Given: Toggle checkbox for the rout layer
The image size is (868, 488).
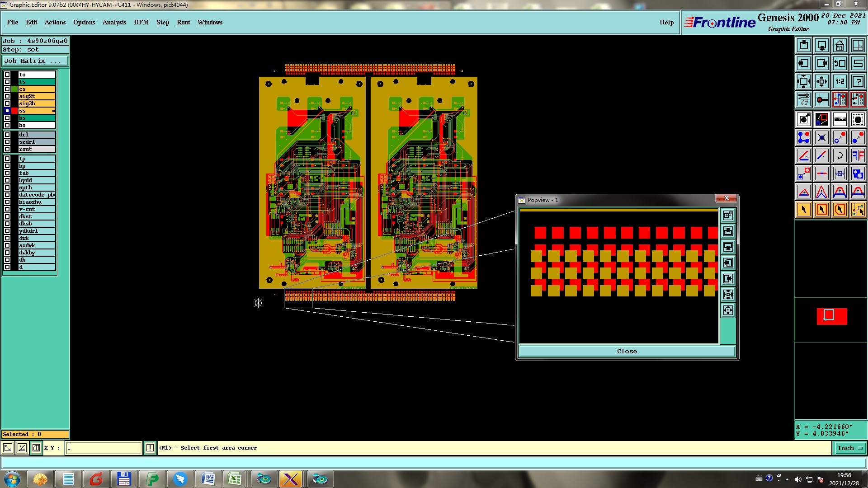Looking at the screenshot, I should [7, 149].
